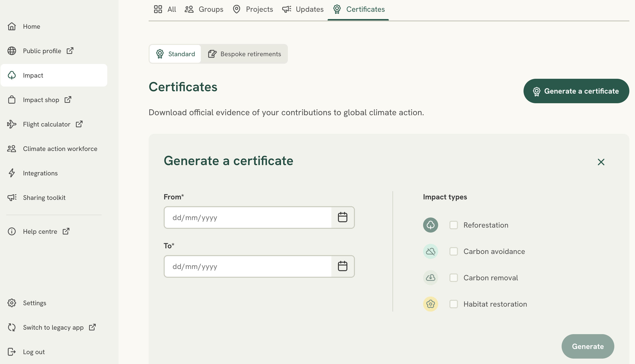
Task: Click the info icon beside Help centre
Action: pyautogui.click(x=12, y=232)
